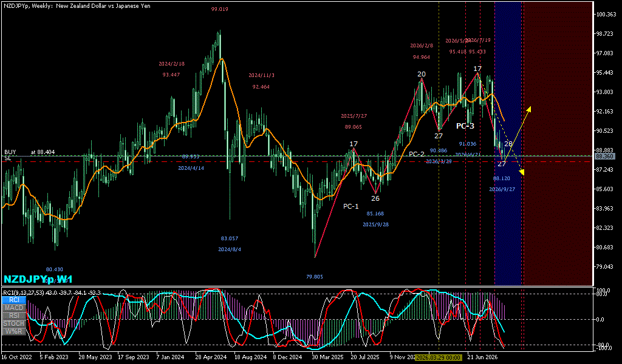Click the highlighted date 2026.03.29 00:00
Image resolution: width=622 pixels, height=364 pixels.
click(439, 358)
